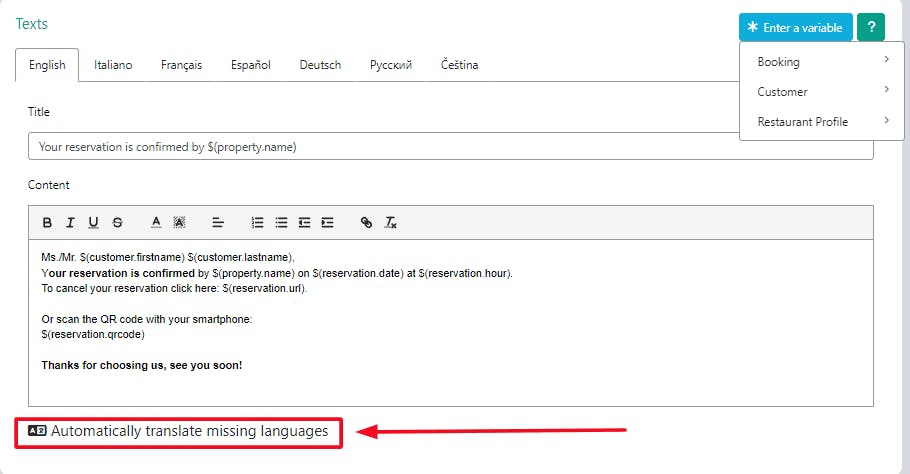Click the chevron next to Restaurant Profile
The width and height of the screenshot is (910, 474).
(886, 120)
